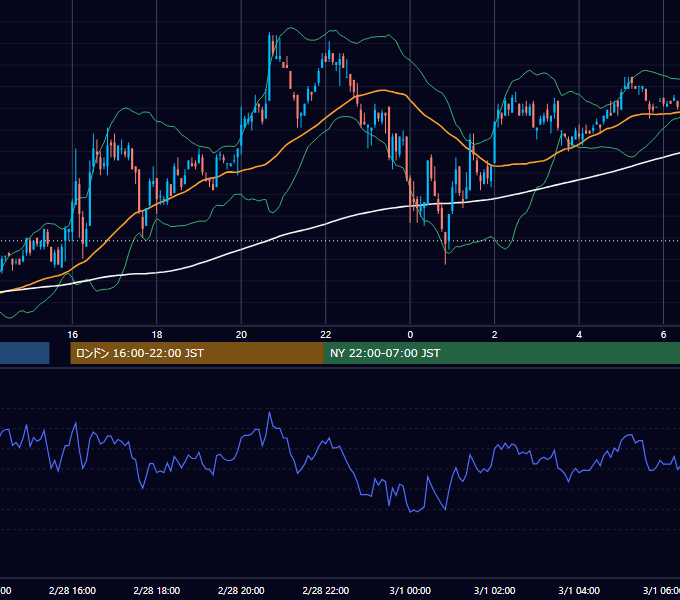This screenshot has width=680, height=600.
Task: Click the 18 hour axis label
Action: pyautogui.click(x=157, y=335)
